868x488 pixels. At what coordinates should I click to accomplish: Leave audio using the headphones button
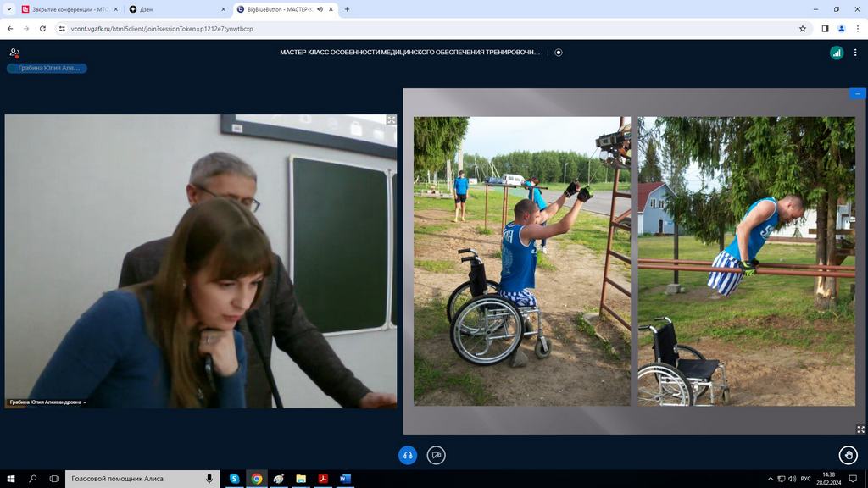408,455
